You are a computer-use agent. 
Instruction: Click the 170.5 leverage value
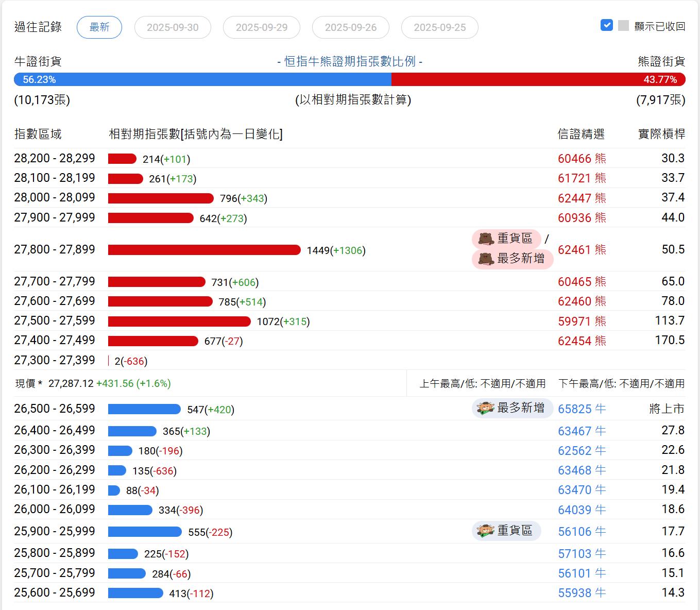(670, 340)
